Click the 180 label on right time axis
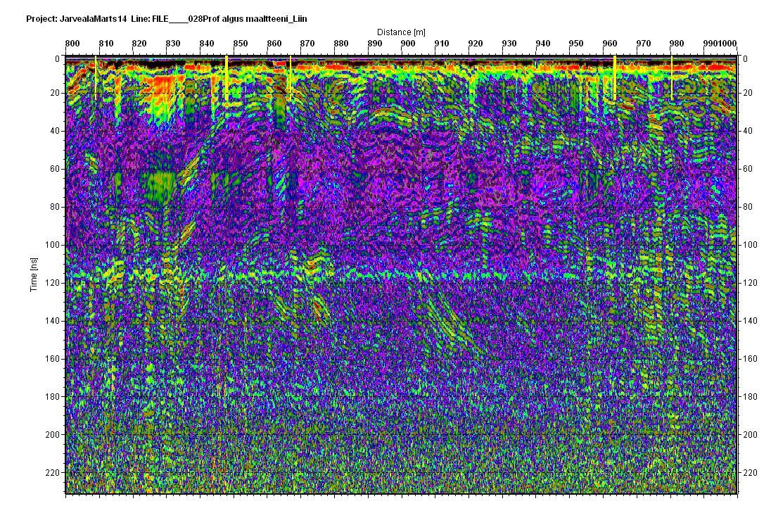This screenshot has width=771, height=532. 750,396
